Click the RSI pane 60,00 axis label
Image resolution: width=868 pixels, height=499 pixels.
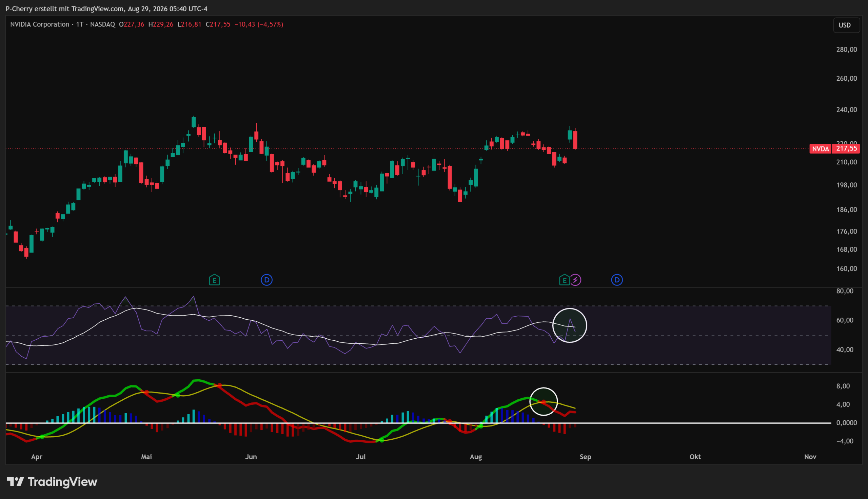point(845,320)
